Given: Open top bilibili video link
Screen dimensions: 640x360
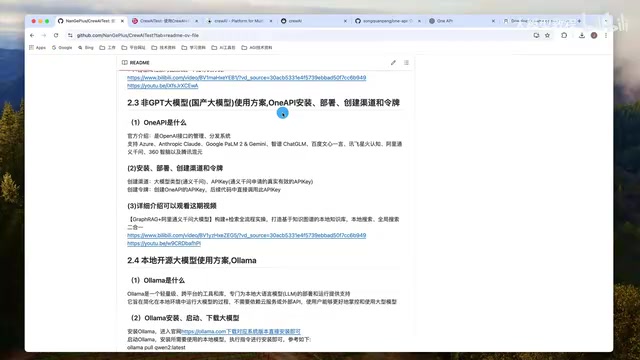Looking at the screenshot, I should click(247, 78).
